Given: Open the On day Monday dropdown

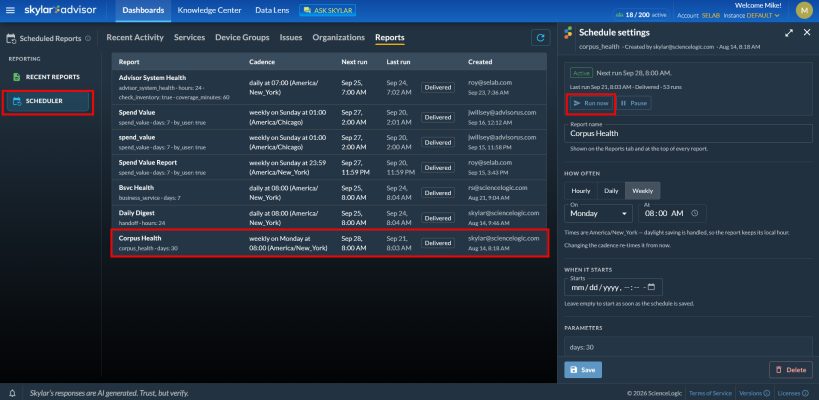Looking at the screenshot, I should [598, 213].
